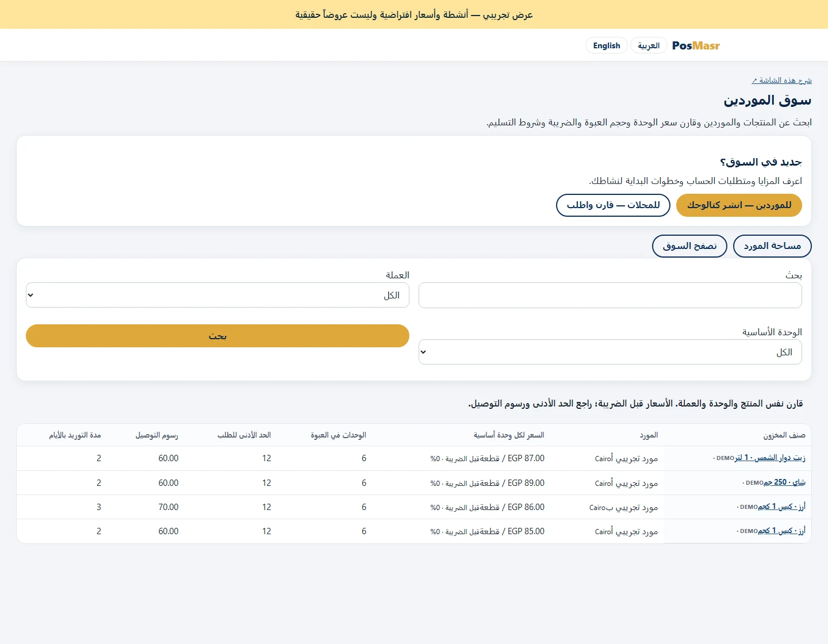Click the جديد في السوق؟ heading

[761, 162]
